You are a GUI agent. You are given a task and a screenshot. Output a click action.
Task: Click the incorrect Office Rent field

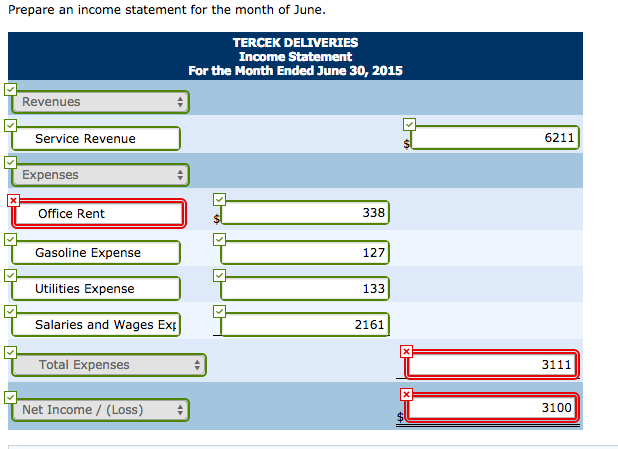(99, 213)
